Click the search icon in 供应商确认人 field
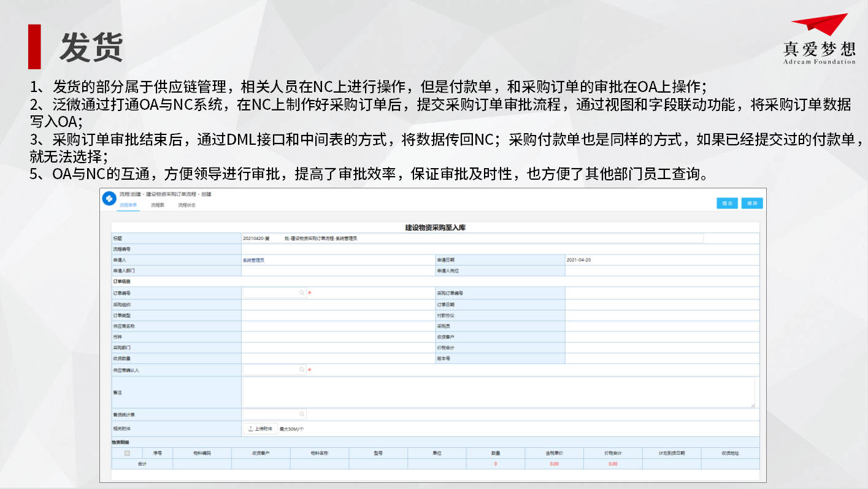 pos(302,370)
